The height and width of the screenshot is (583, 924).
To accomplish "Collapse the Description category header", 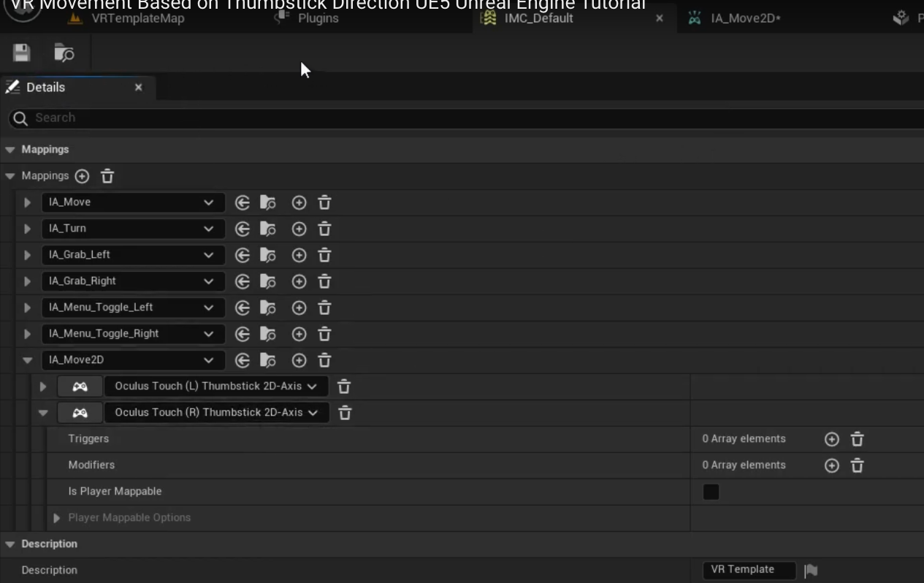I will [10, 544].
